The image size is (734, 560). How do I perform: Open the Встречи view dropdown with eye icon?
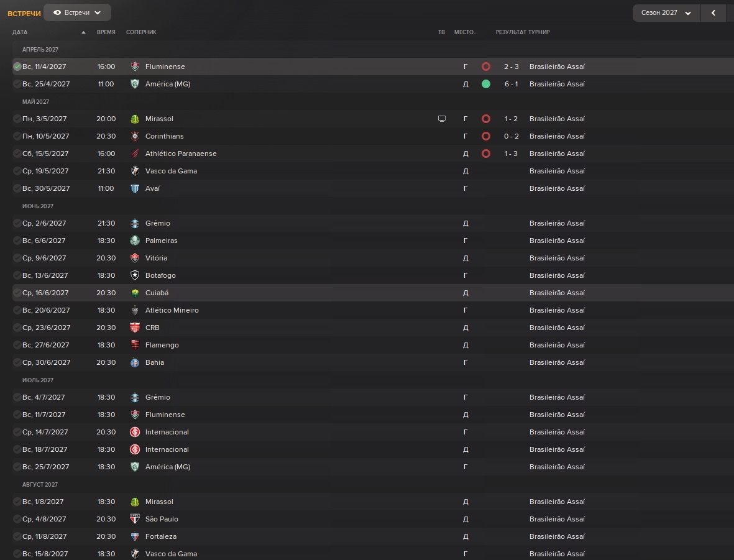[77, 12]
